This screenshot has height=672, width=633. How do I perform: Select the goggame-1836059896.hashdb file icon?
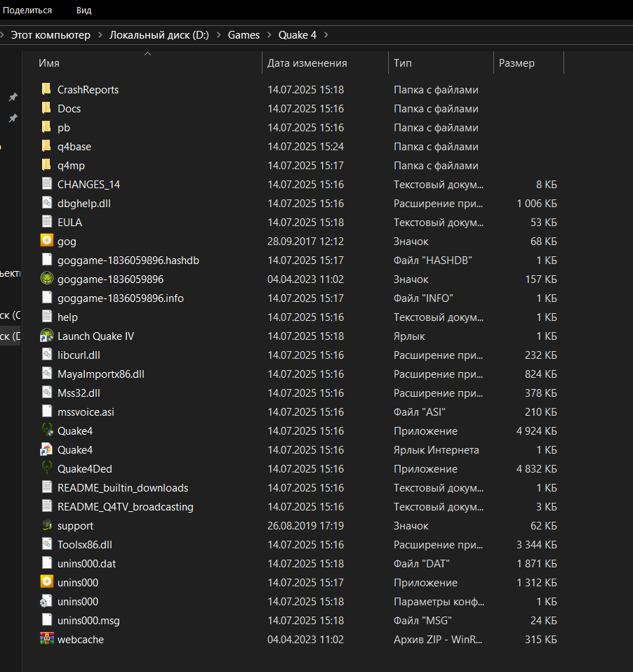pos(47,260)
